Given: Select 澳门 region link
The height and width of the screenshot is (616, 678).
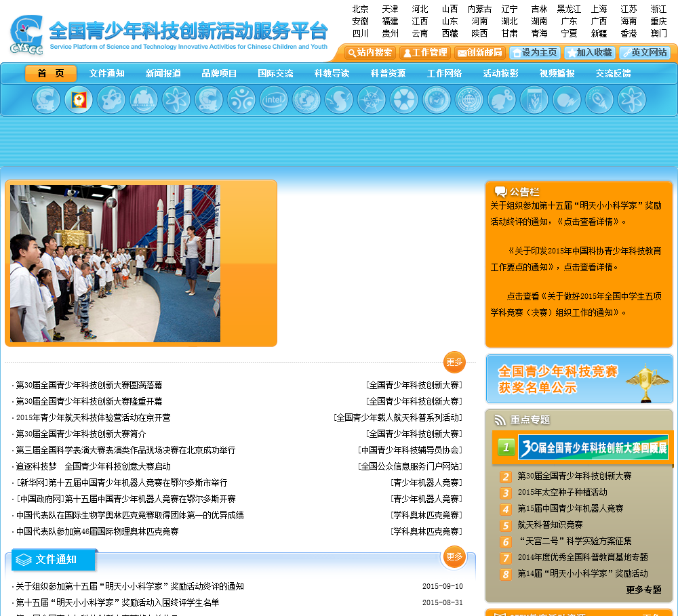Looking at the screenshot, I should pos(658,33).
